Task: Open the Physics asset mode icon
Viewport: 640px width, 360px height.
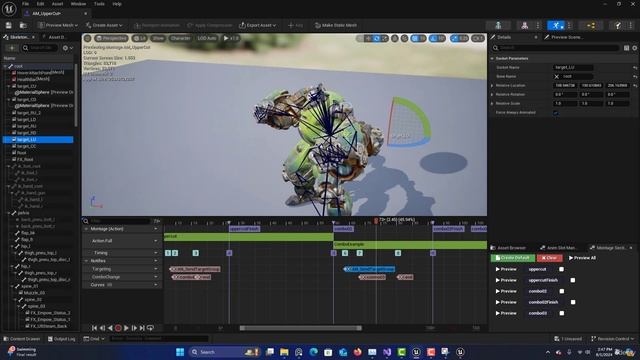Action: point(618,25)
